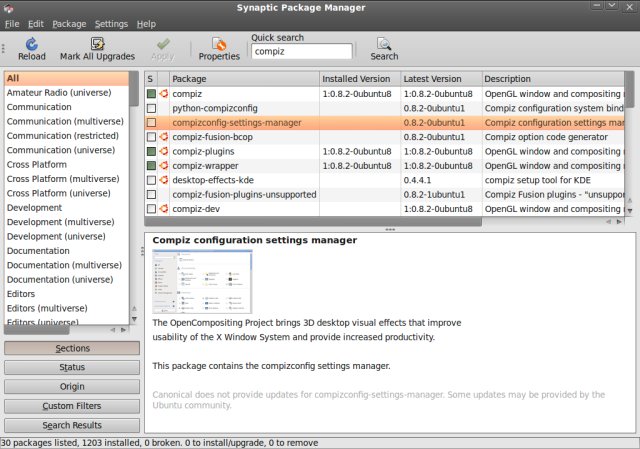Mark python-compizconfig status checkbox
640x449 pixels.
[x=151, y=108]
